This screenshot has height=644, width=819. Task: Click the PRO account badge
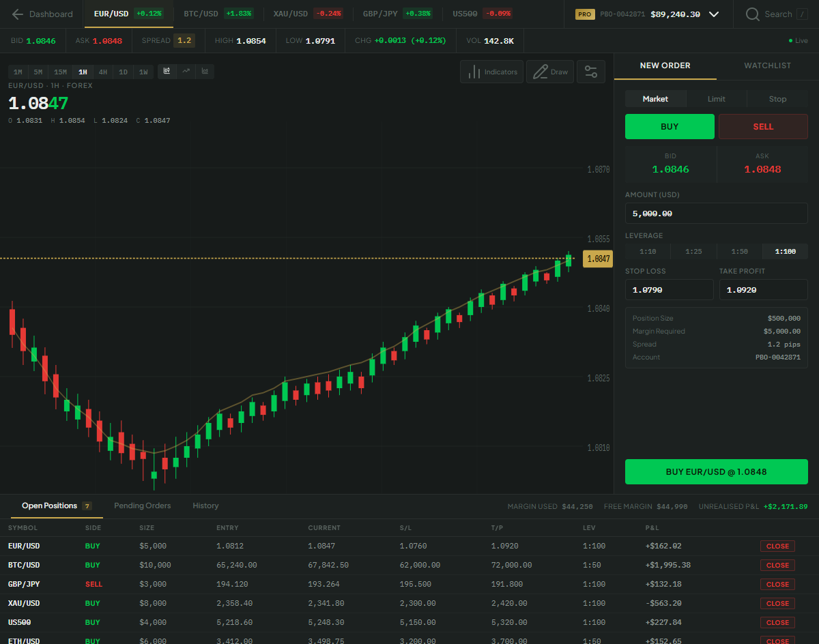(585, 14)
